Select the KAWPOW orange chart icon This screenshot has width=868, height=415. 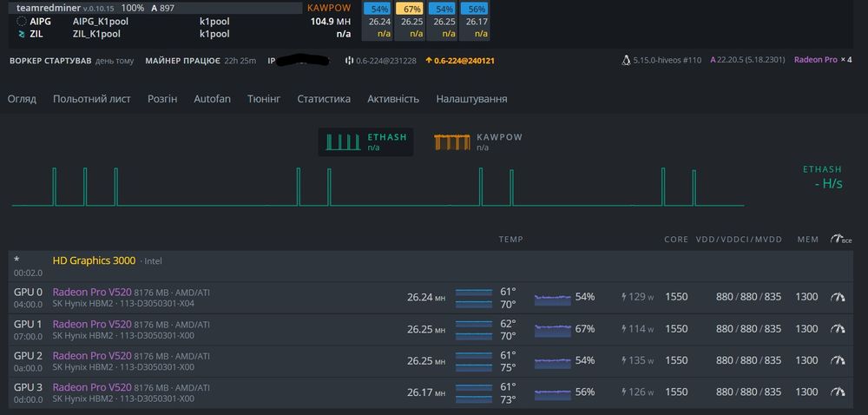(452, 142)
